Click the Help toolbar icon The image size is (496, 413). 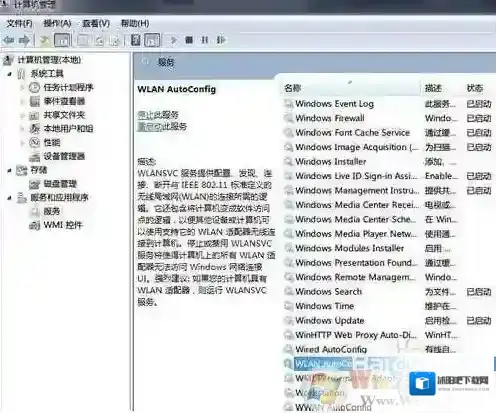coord(135,40)
